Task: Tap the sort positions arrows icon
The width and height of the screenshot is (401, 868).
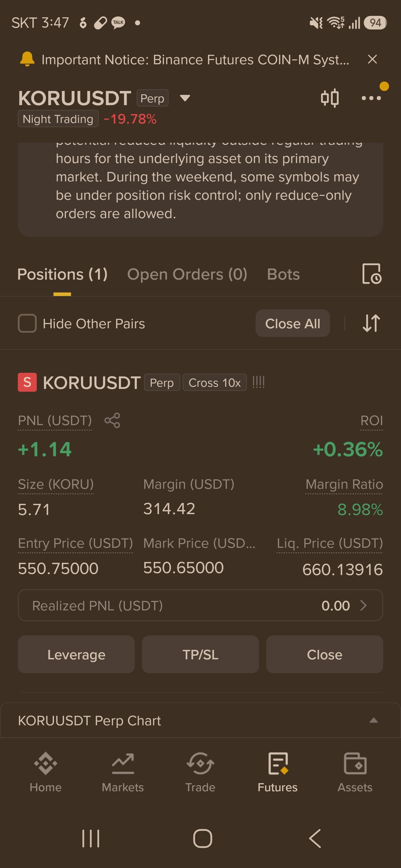Action: click(x=371, y=323)
